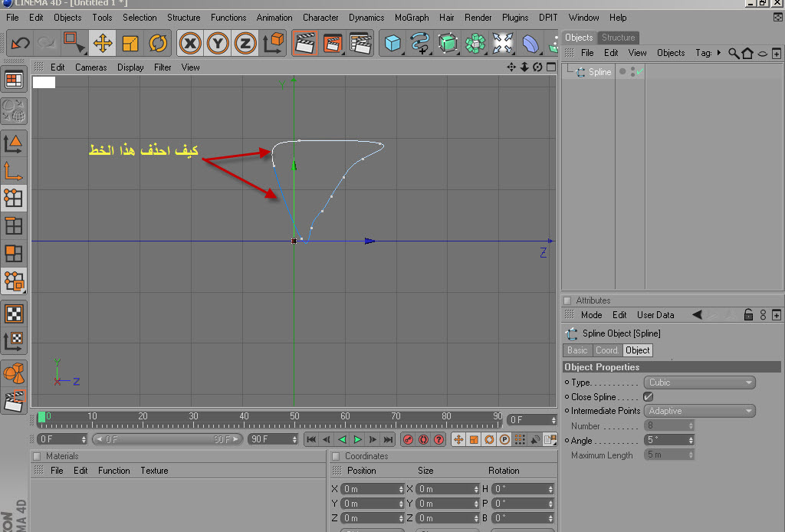Activate the Live Selection tool
This screenshot has width=785, height=532.
point(74,43)
